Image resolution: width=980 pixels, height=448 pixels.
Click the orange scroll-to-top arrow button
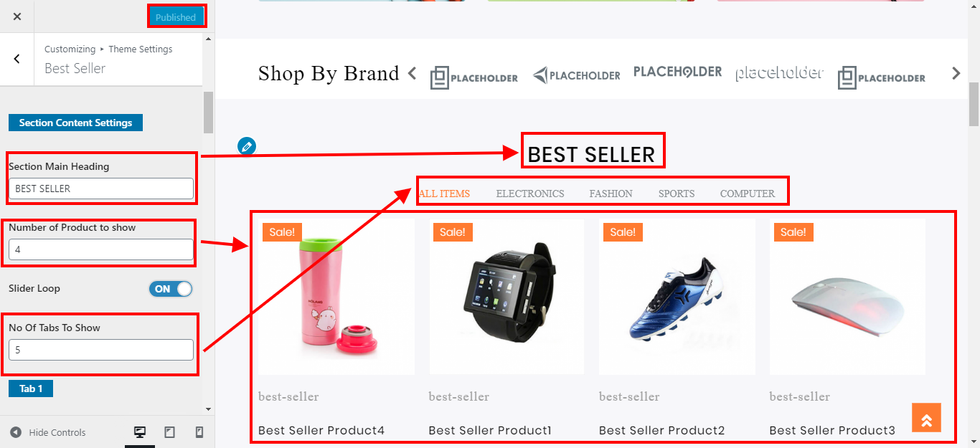pyautogui.click(x=926, y=418)
